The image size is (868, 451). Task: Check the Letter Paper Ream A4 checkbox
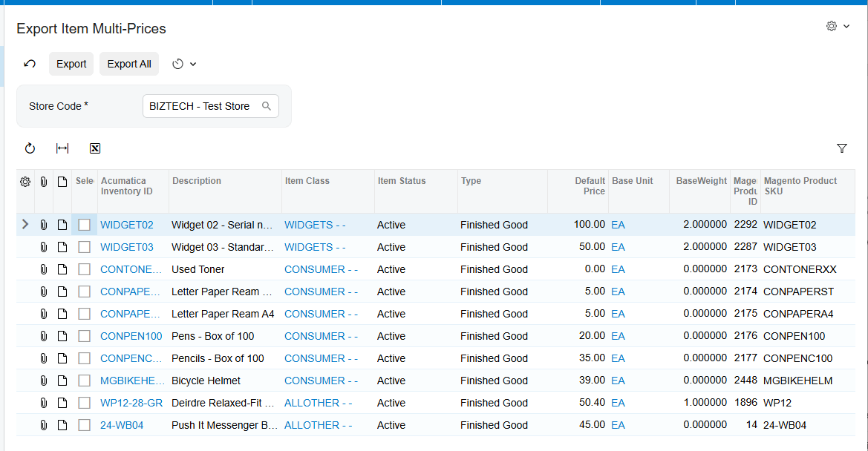[84, 314]
